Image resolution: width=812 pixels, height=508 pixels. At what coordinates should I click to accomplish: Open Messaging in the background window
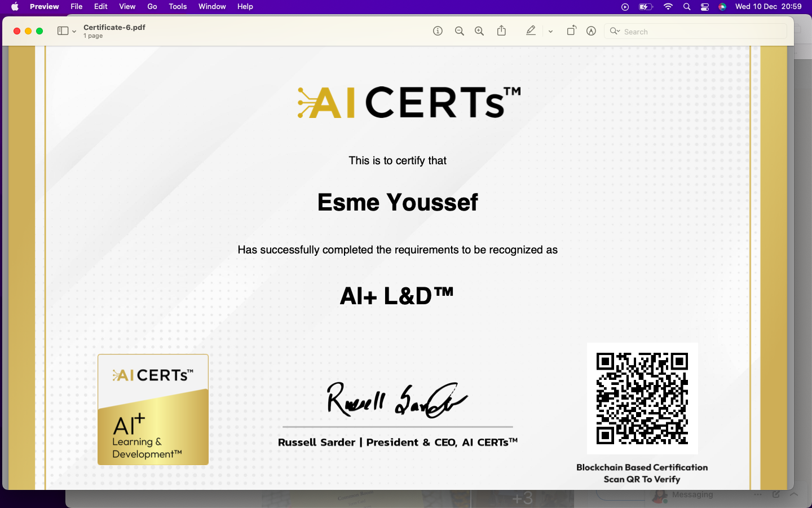[x=692, y=495]
